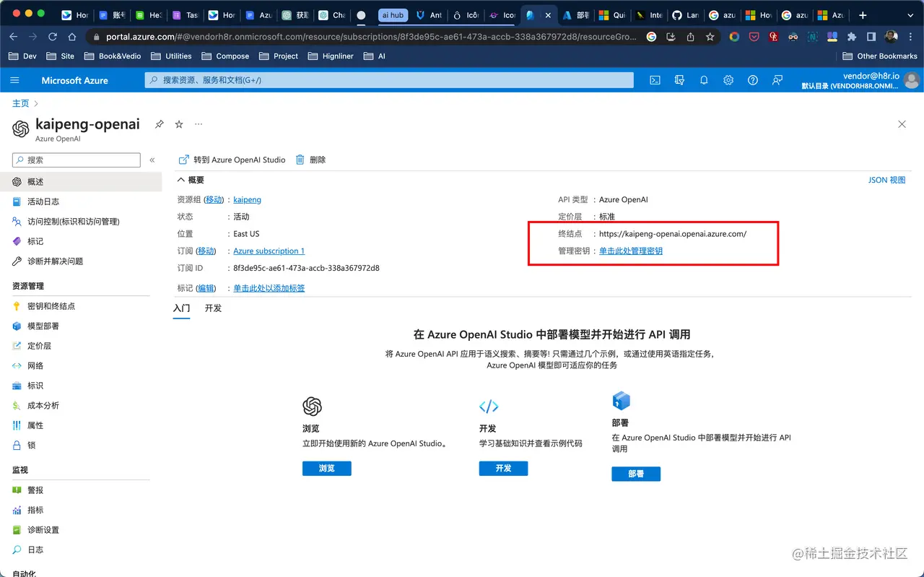The width and height of the screenshot is (924, 577).
Task: Click 编辑 link next to 标记
Action: click(206, 288)
